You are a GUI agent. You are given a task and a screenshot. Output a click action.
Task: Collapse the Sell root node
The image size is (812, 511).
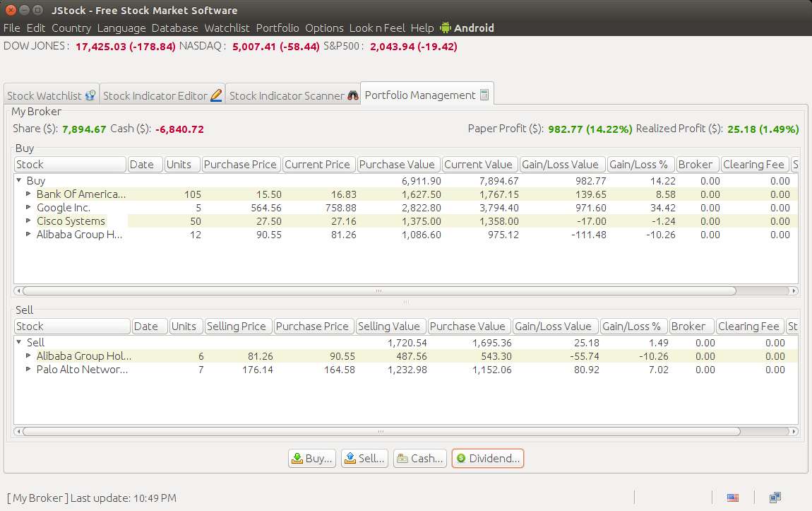pyautogui.click(x=18, y=342)
